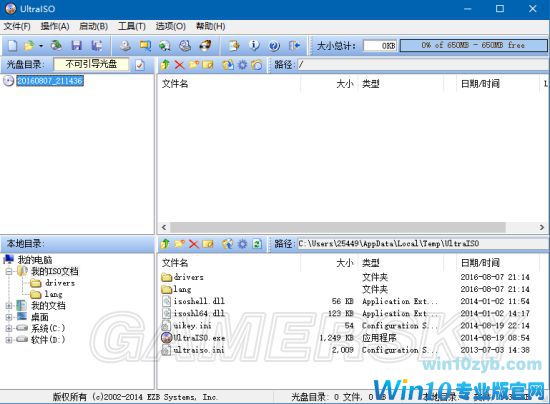
Task: Click the blue info (i) toolbar icon
Action: 254,46
